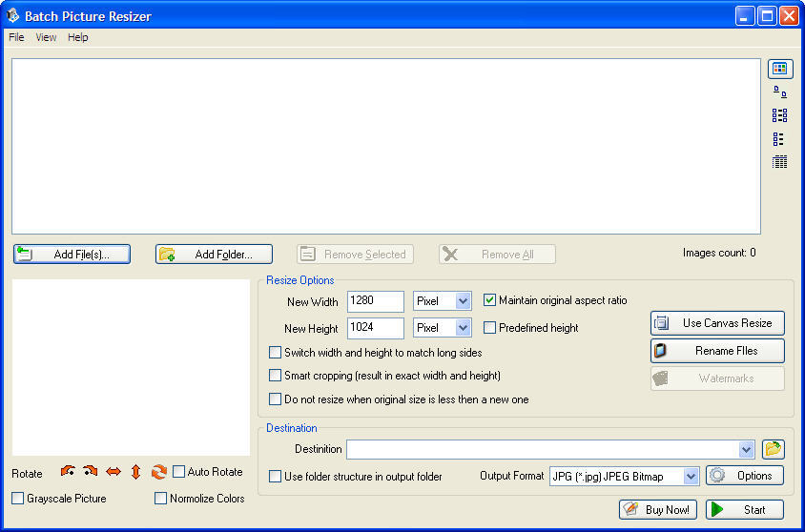Image resolution: width=805 pixels, height=532 pixels.
Task: Check Normolize Colors option
Action: click(x=160, y=498)
